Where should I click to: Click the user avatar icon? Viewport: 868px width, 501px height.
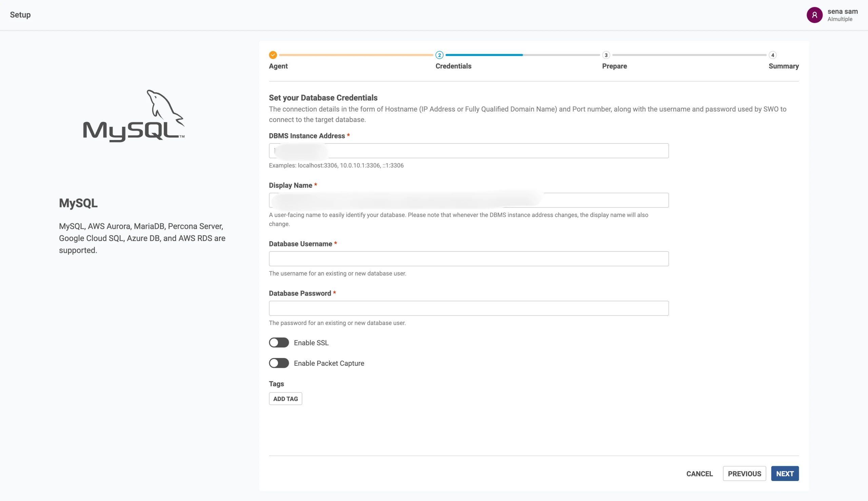[x=814, y=15]
